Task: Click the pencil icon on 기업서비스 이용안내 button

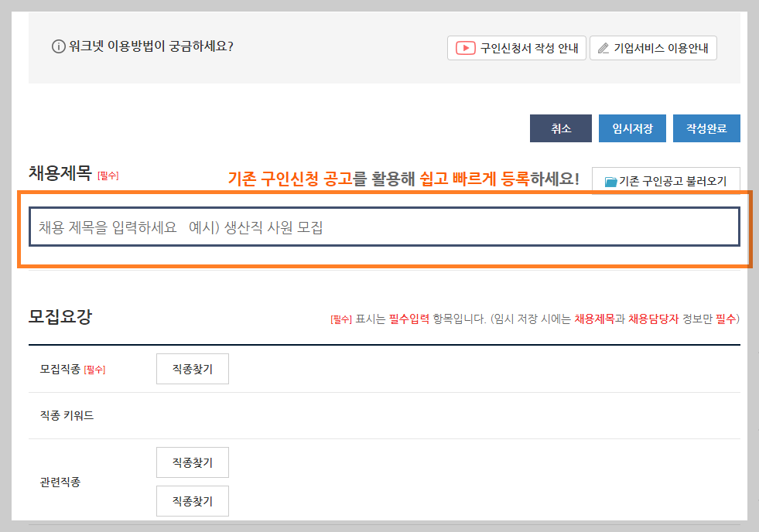Action: [x=603, y=47]
